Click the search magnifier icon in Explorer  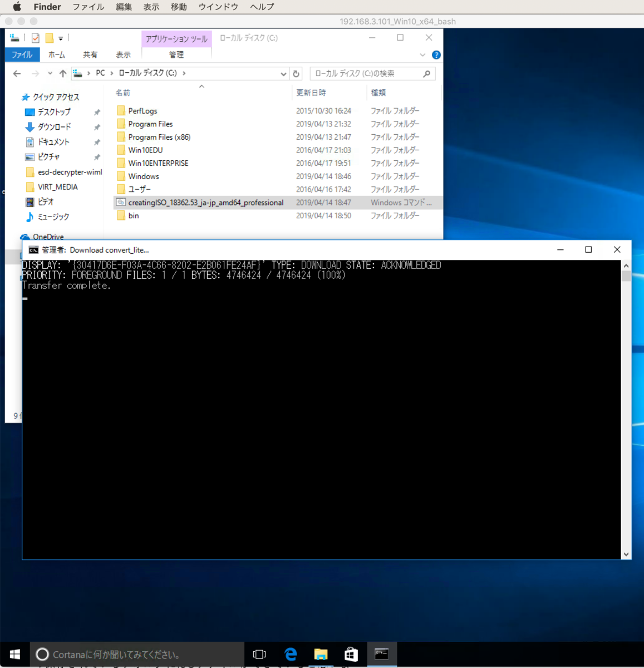click(x=427, y=73)
